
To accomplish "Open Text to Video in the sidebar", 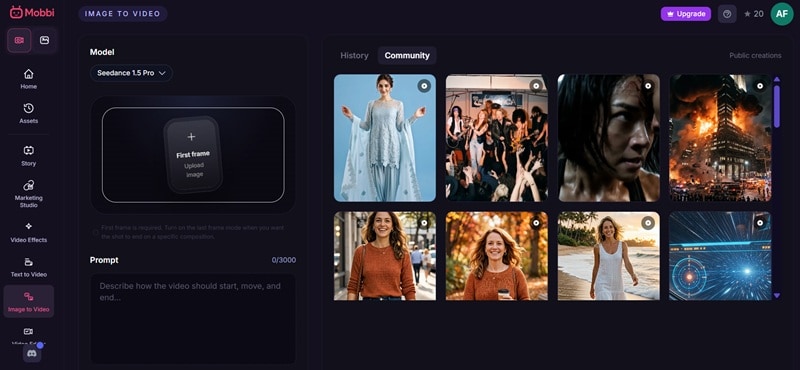I will coord(29,267).
